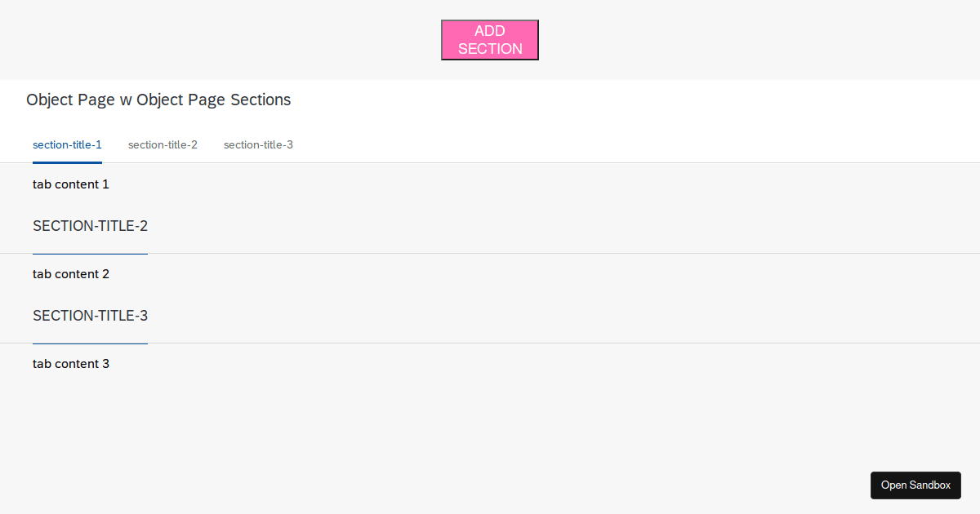This screenshot has height=514, width=980.
Task: Click the SECTION-TITLE-2 heading
Action: (x=90, y=226)
